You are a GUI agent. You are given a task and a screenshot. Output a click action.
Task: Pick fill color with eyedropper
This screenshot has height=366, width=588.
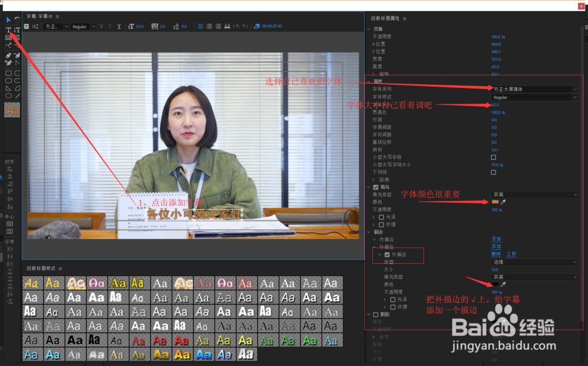point(503,202)
